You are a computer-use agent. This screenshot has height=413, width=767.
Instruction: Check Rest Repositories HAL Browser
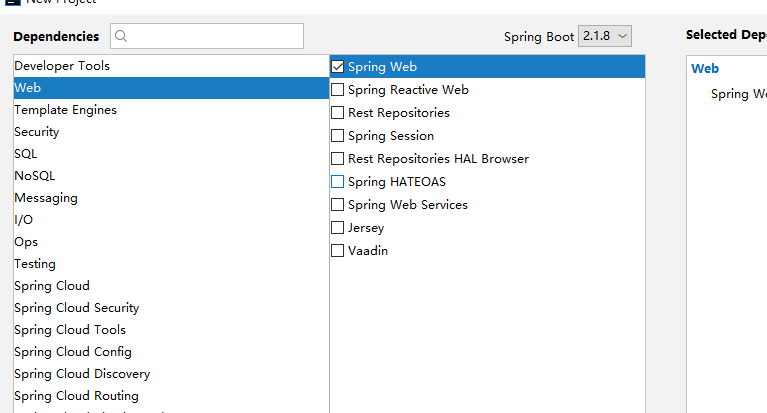pyautogui.click(x=338, y=159)
